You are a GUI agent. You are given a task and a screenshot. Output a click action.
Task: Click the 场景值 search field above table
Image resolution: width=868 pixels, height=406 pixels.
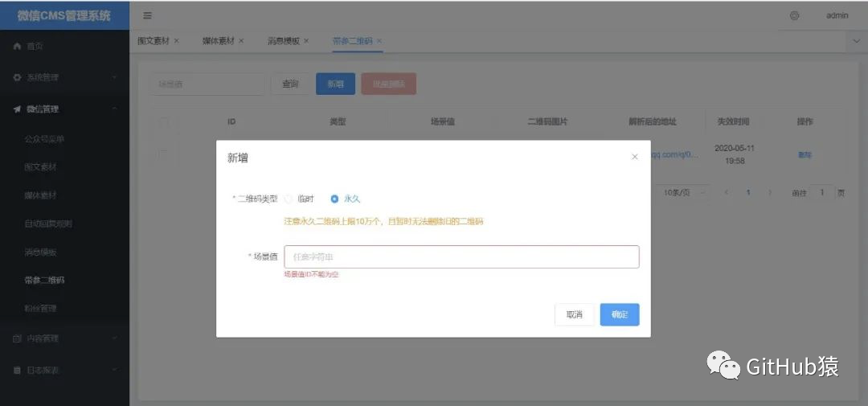[x=207, y=84]
